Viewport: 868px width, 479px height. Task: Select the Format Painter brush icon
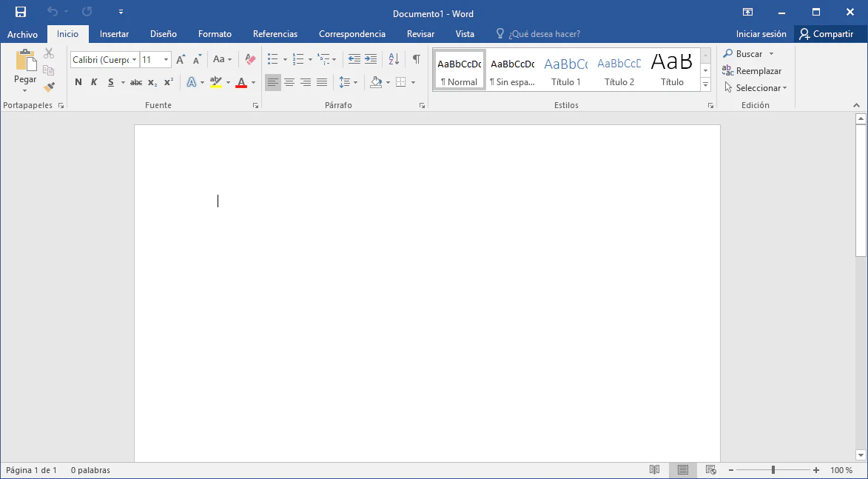tap(49, 87)
